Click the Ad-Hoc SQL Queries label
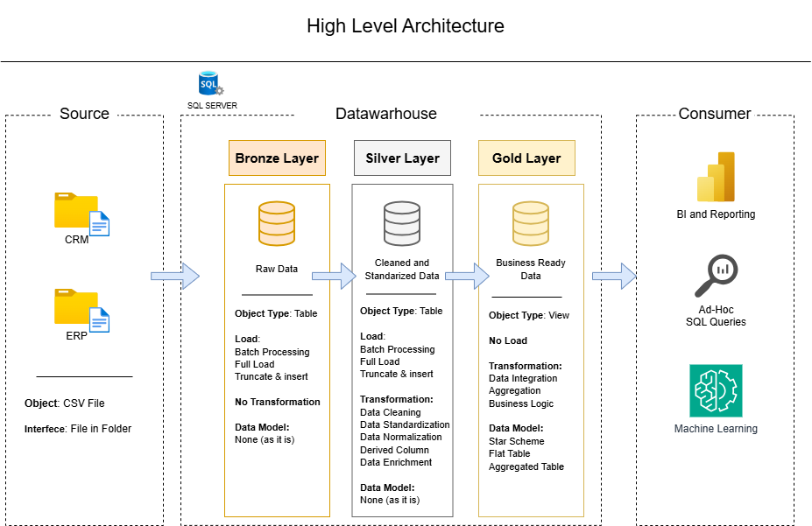 [716, 315]
